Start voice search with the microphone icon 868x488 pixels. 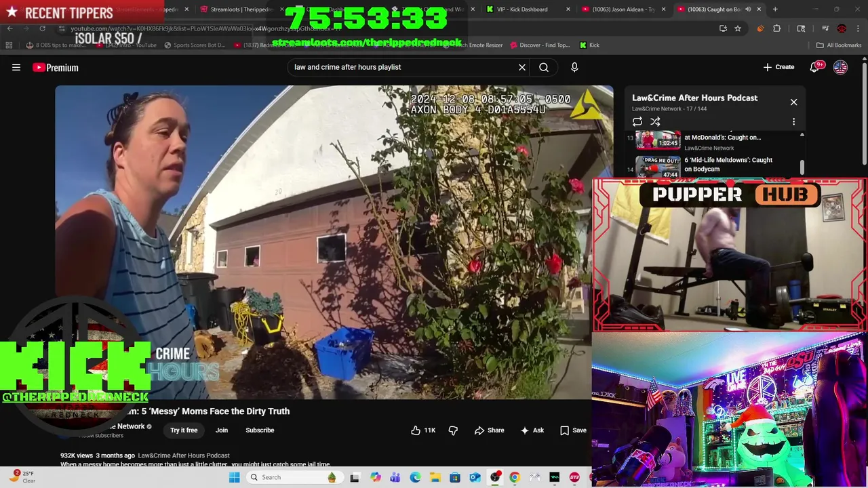point(574,67)
